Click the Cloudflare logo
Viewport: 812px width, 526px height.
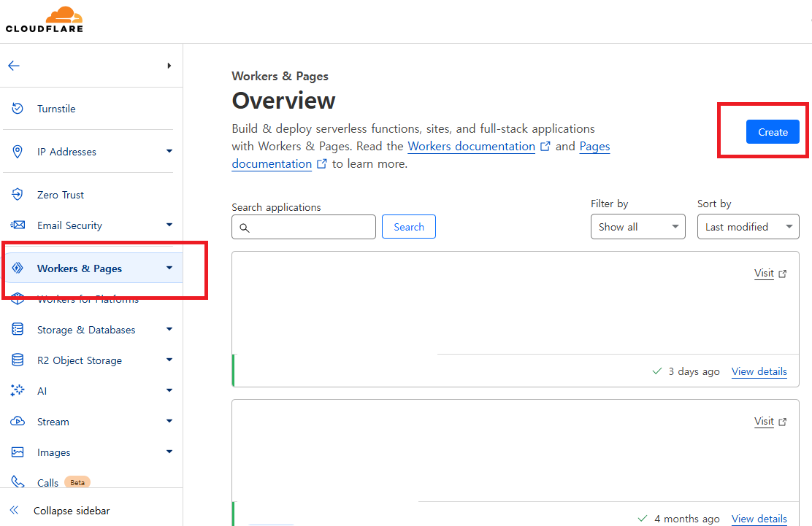pos(44,20)
